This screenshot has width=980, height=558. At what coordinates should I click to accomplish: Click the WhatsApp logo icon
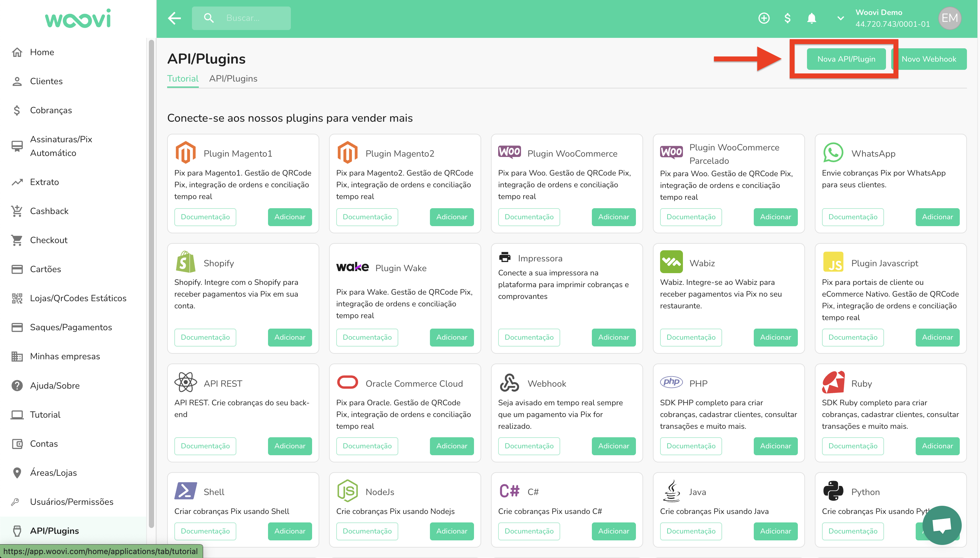[833, 152]
